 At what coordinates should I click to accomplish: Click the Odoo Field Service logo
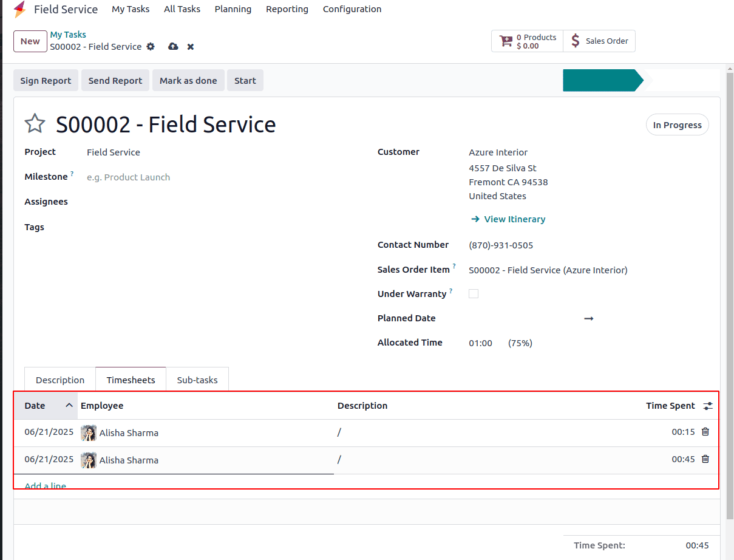click(x=20, y=9)
